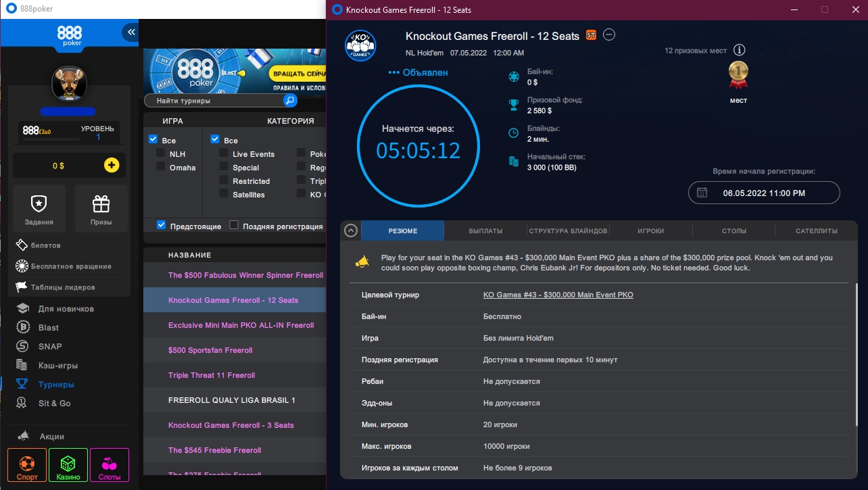Open the three-dots more options button

[609, 34]
